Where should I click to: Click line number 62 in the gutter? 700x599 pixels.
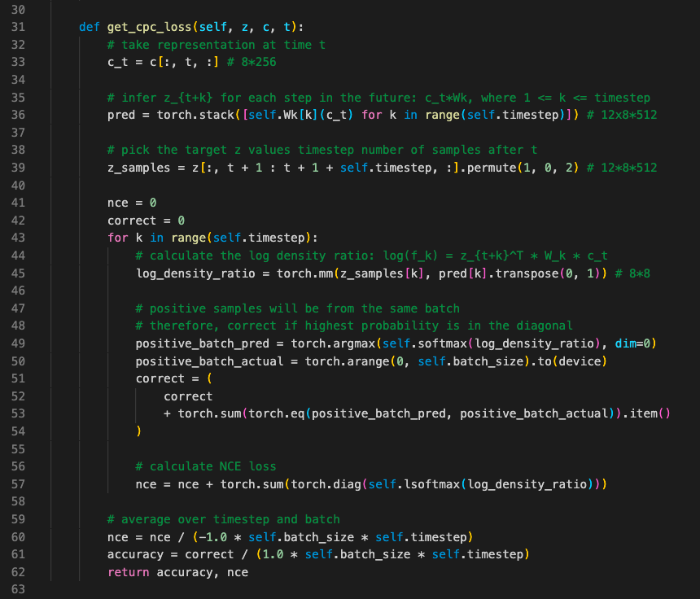[18, 573]
